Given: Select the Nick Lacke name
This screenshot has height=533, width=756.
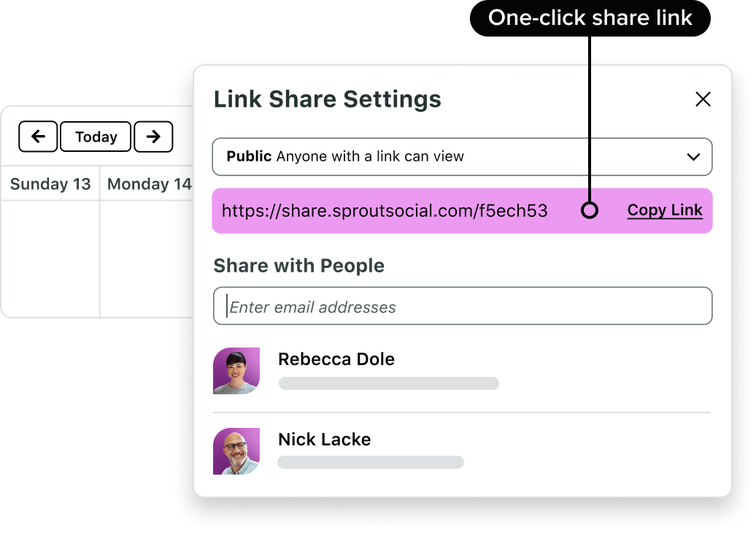Looking at the screenshot, I should (325, 440).
